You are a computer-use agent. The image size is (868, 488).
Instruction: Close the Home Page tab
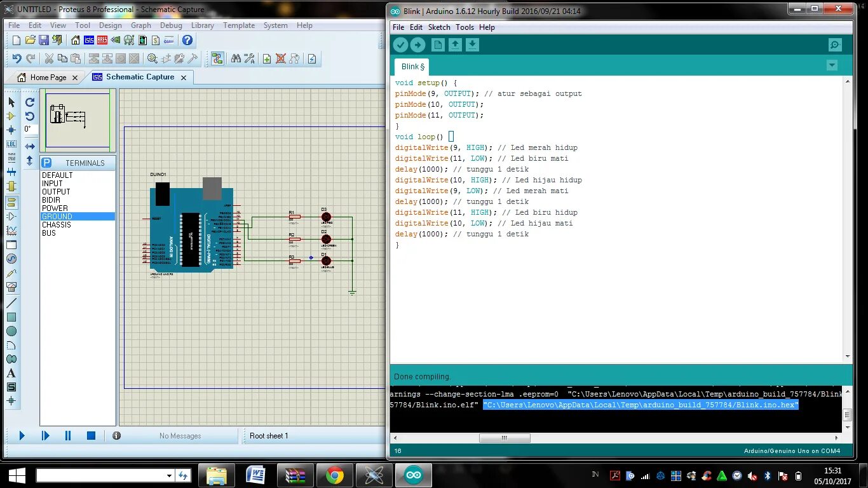coord(74,77)
